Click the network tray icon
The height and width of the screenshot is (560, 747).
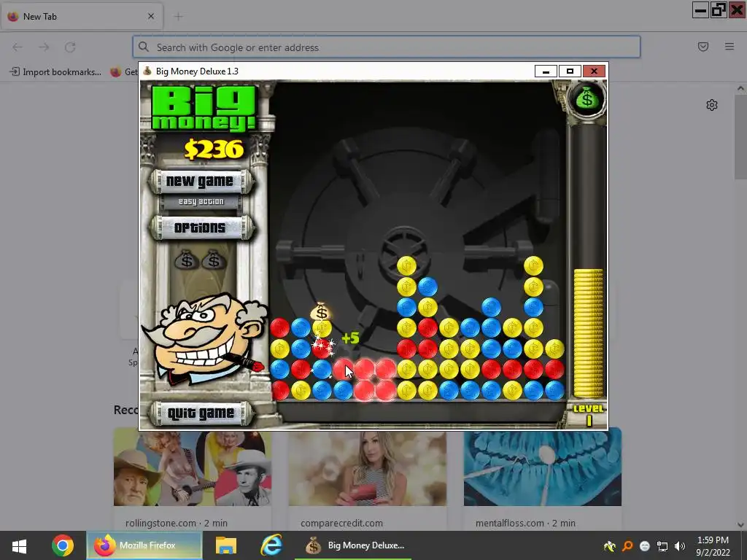[662, 546]
